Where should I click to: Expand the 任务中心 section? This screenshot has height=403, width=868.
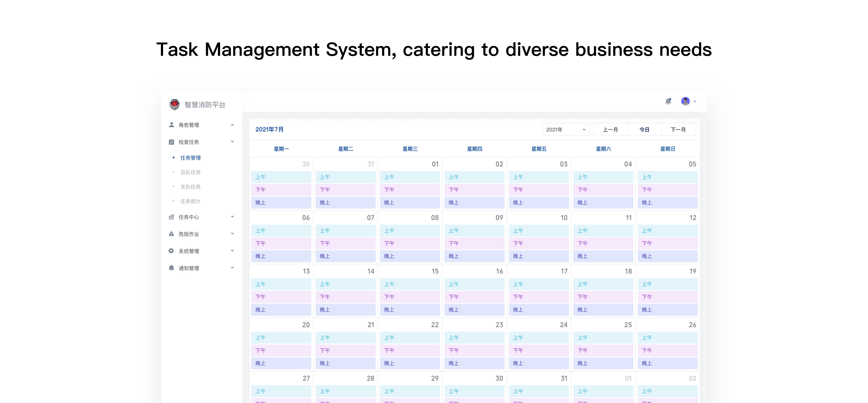pos(232,217)
